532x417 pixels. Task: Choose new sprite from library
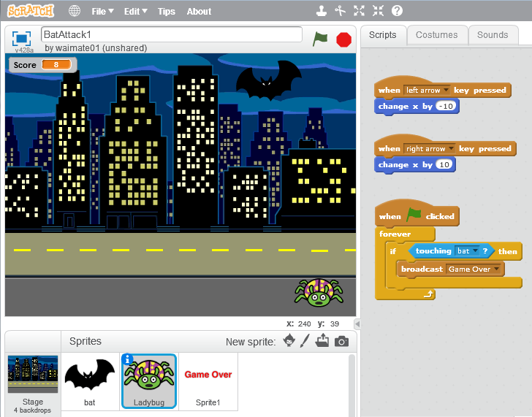click(x=289, y=341)
